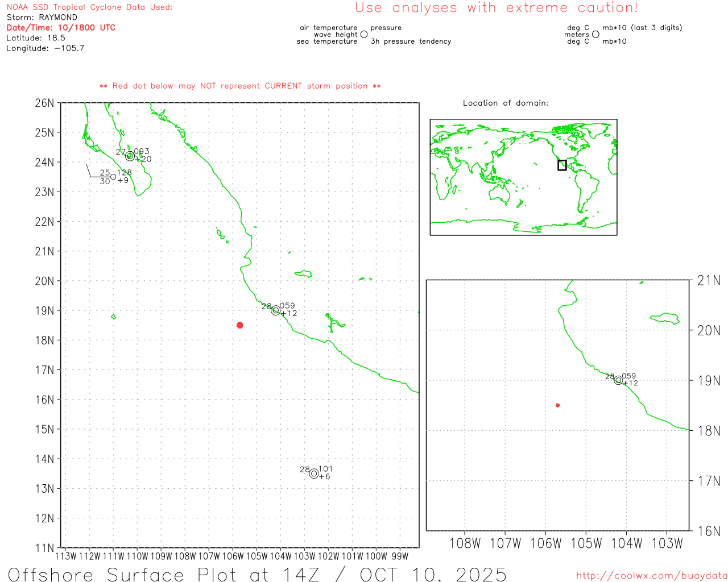Select the offshore buoy marker reading 101
This screenshot has width=728, height=582.
pyautogui.click(x=314, y=473)
